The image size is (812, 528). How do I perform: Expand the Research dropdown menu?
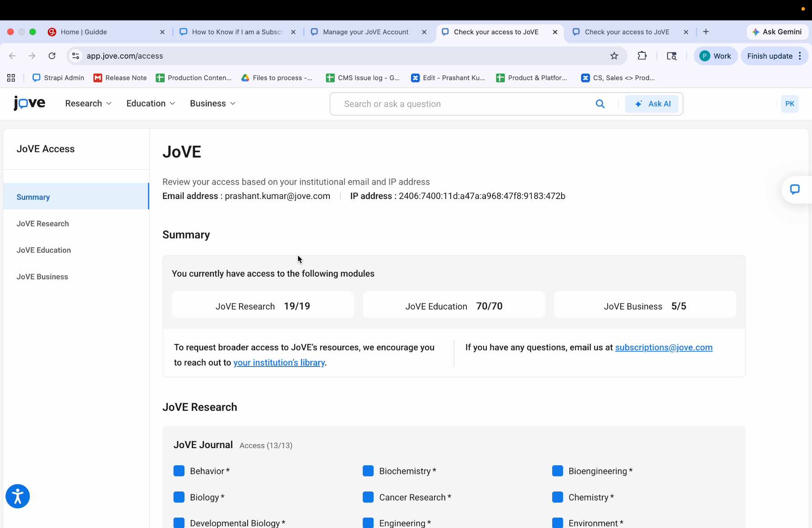coord(88,103)
